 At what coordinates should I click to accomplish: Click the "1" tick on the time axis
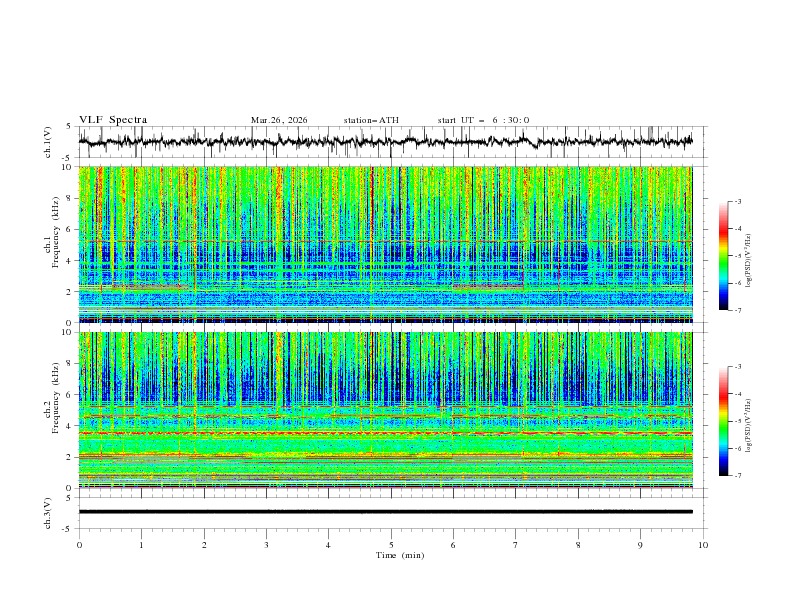pyautogui.click(x=141, y=545)
